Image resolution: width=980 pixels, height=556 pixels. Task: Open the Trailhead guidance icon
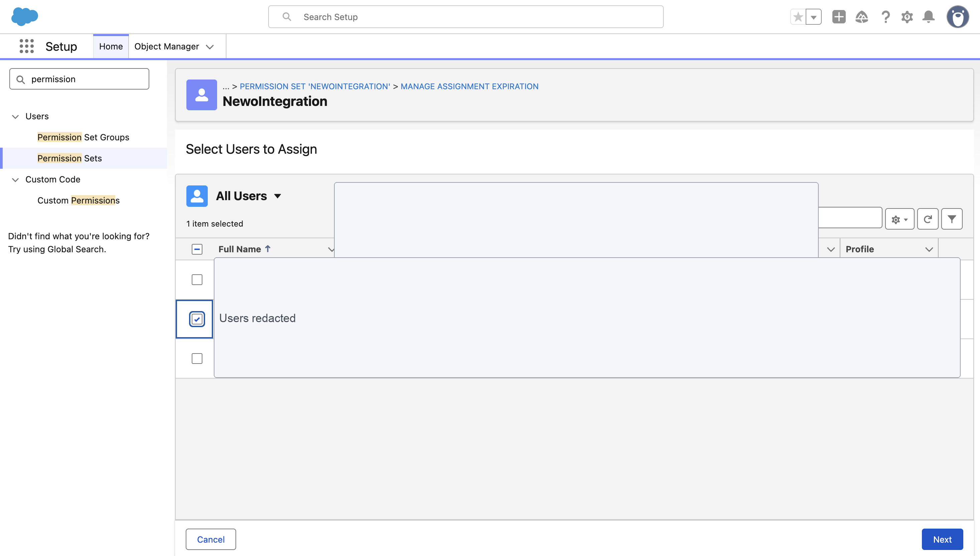tap(862, 17)
